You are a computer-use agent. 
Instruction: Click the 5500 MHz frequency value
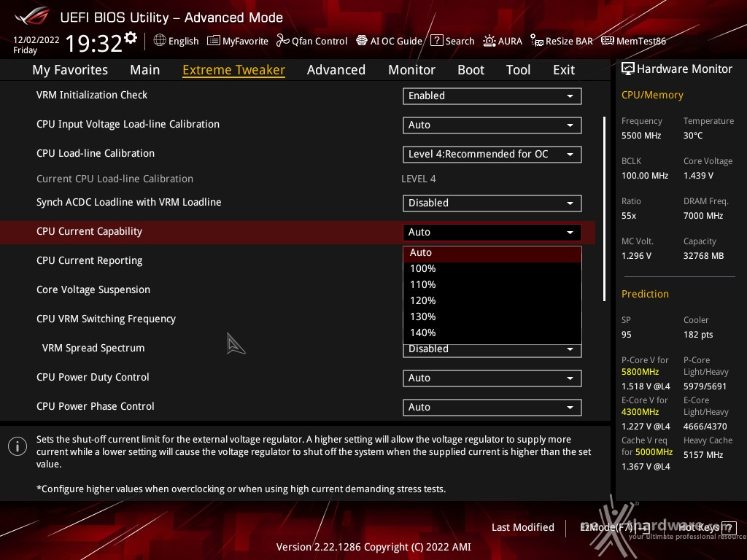641,136
